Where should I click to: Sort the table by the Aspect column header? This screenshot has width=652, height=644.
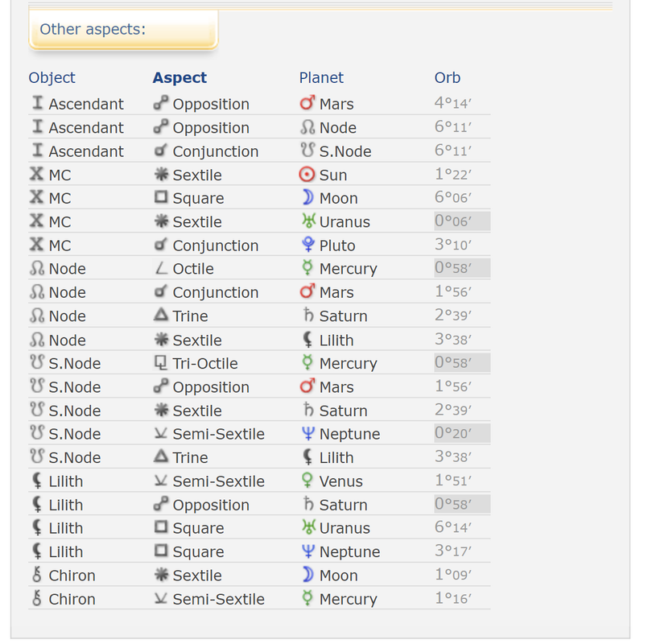[x=180, y=78]
